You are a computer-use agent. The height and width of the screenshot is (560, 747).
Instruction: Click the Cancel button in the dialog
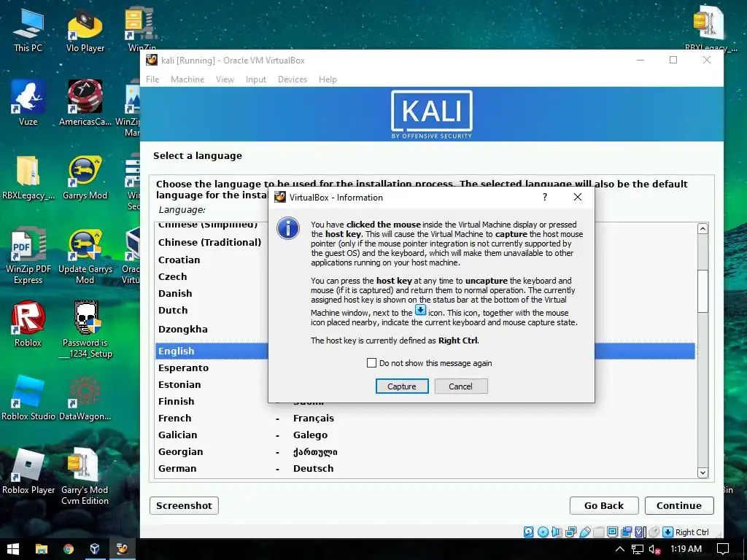click(461, 386)
